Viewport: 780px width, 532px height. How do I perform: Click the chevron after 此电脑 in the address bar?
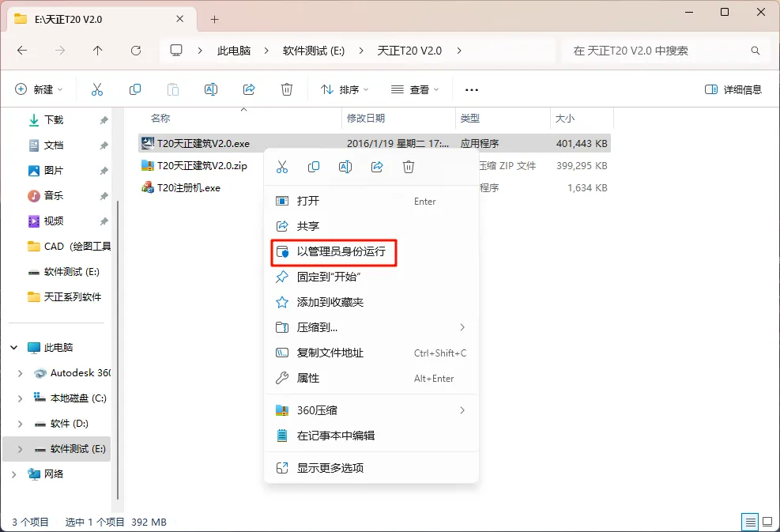pos(266,51)
